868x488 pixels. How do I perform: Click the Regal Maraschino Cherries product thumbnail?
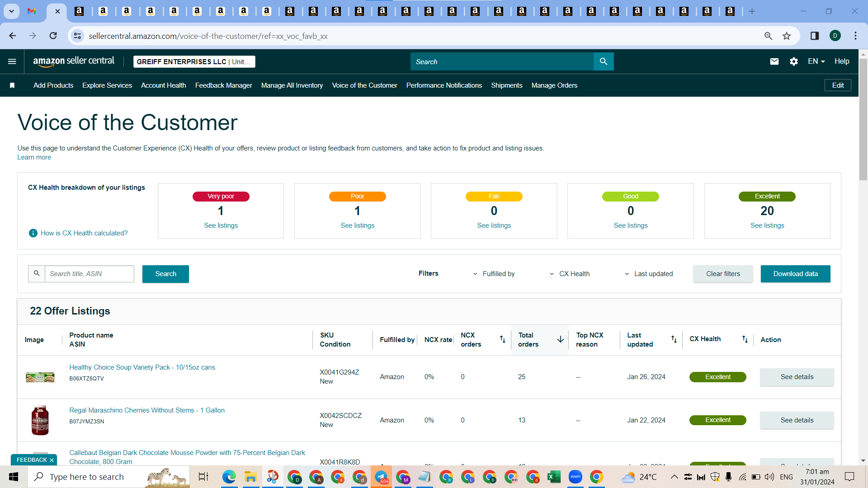point(40,420)
